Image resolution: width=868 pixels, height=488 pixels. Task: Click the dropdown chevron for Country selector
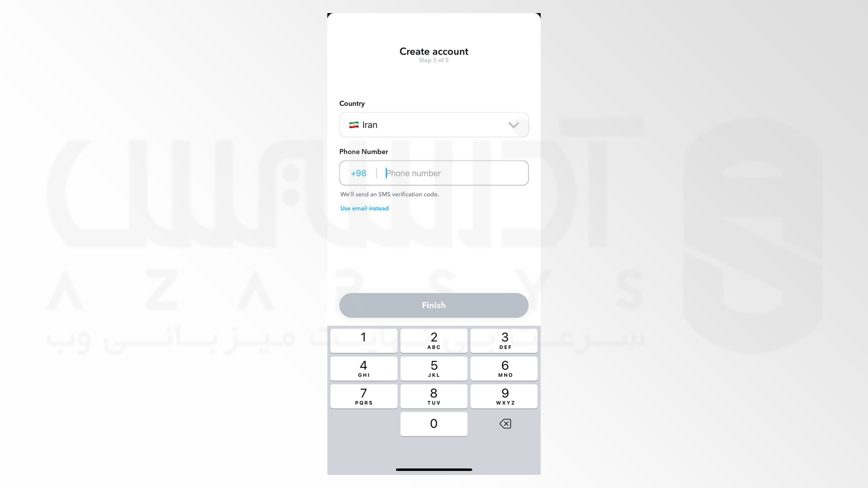point(513,125)
